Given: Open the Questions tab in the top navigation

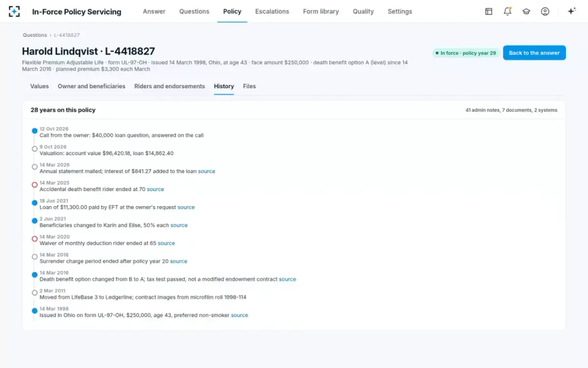Looking at the screenshot, I should [x=194, y=11].
